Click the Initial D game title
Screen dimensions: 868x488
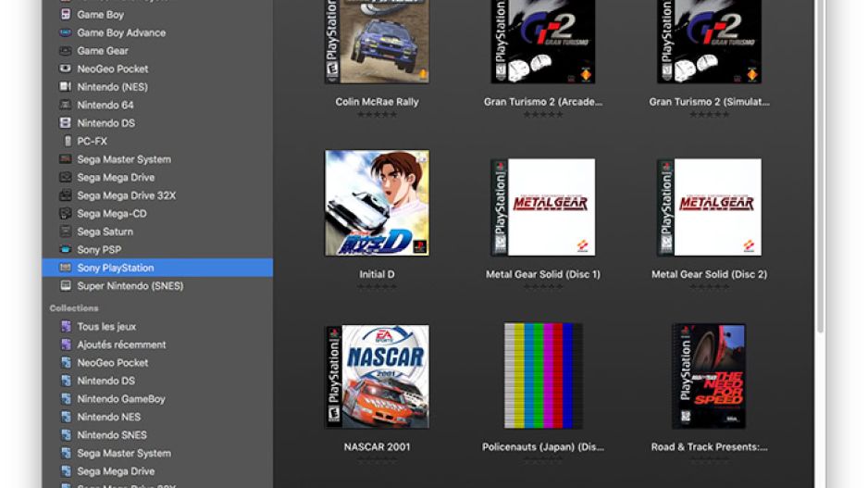(377, 274)
